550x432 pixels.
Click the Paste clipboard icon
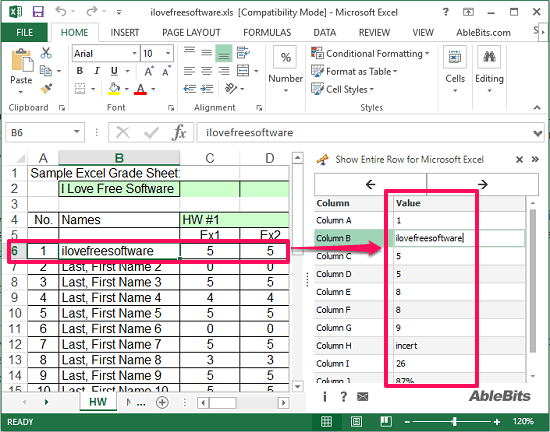[x=21, y=60]
